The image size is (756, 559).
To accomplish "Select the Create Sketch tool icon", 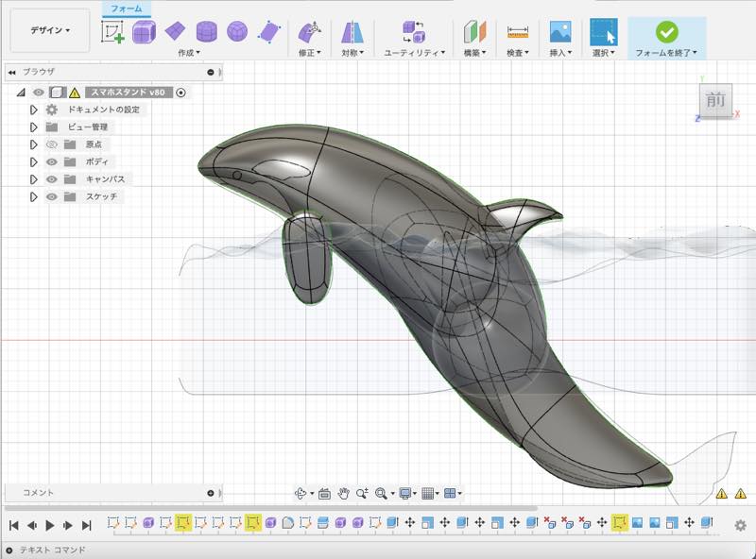I will 113,32.
